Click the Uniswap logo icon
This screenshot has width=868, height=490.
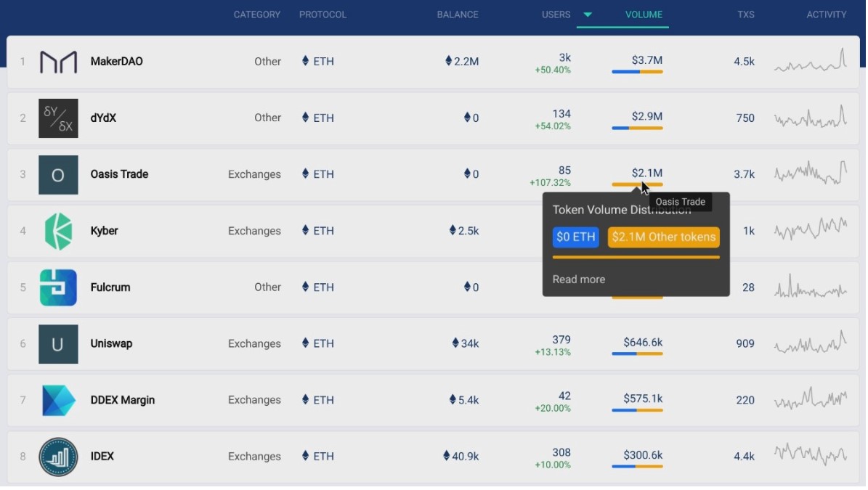click(x=58, y=345)
